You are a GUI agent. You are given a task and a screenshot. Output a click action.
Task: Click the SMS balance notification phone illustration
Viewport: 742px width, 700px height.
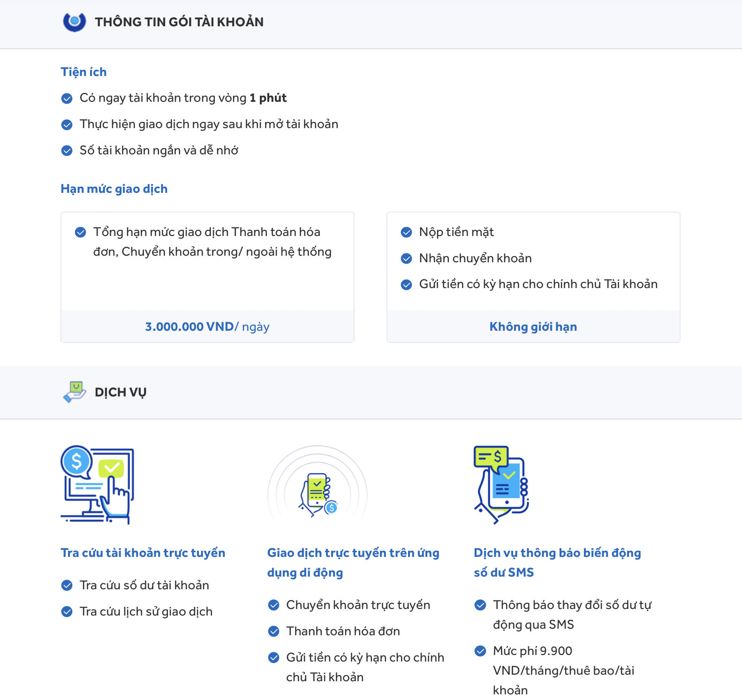pyautogui.click(x=501, y=485)
